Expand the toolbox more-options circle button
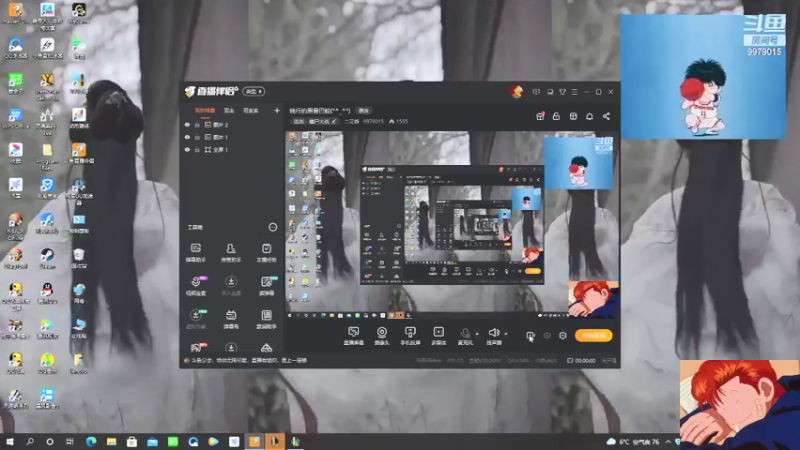Screen dimensions: 800x450 pos(272,227)
